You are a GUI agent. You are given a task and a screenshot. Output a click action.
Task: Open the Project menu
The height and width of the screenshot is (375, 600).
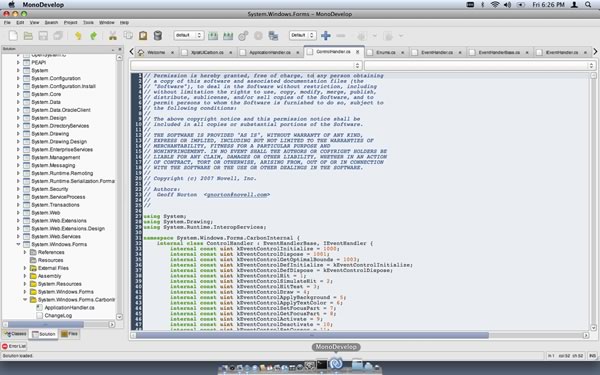pos(70,23)
